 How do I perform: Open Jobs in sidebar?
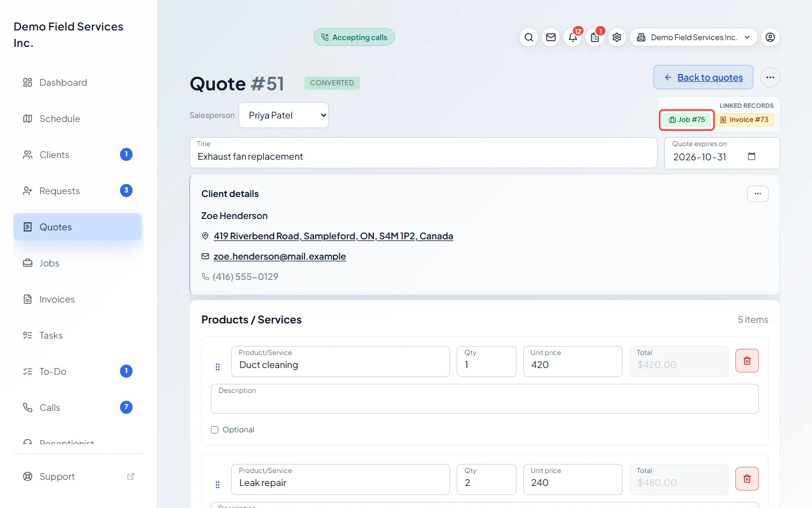click(x=78, y=263)
